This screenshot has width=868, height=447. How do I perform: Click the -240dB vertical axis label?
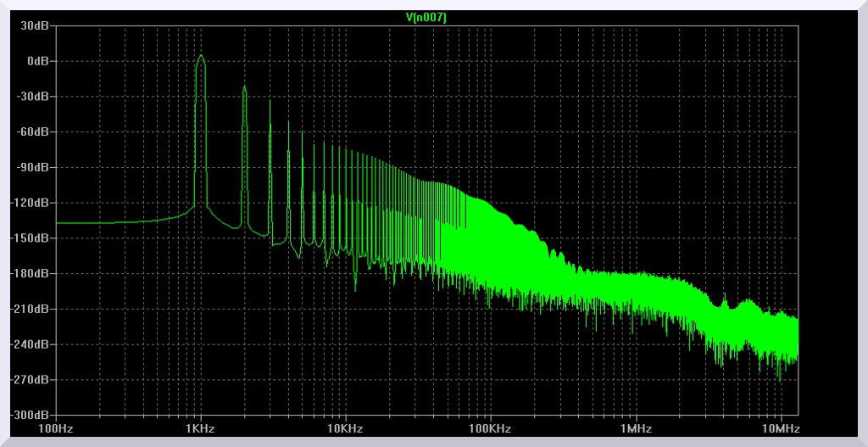(30, 344)
